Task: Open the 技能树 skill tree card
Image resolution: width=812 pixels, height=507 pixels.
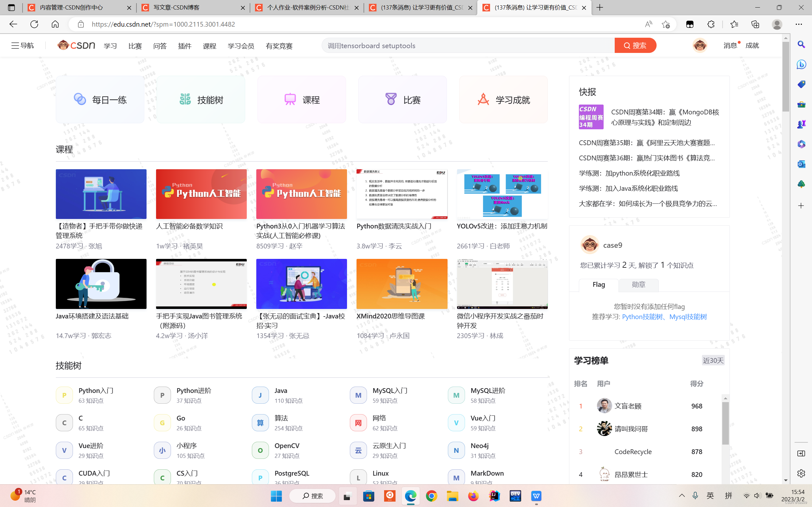Action: point(201,99)
